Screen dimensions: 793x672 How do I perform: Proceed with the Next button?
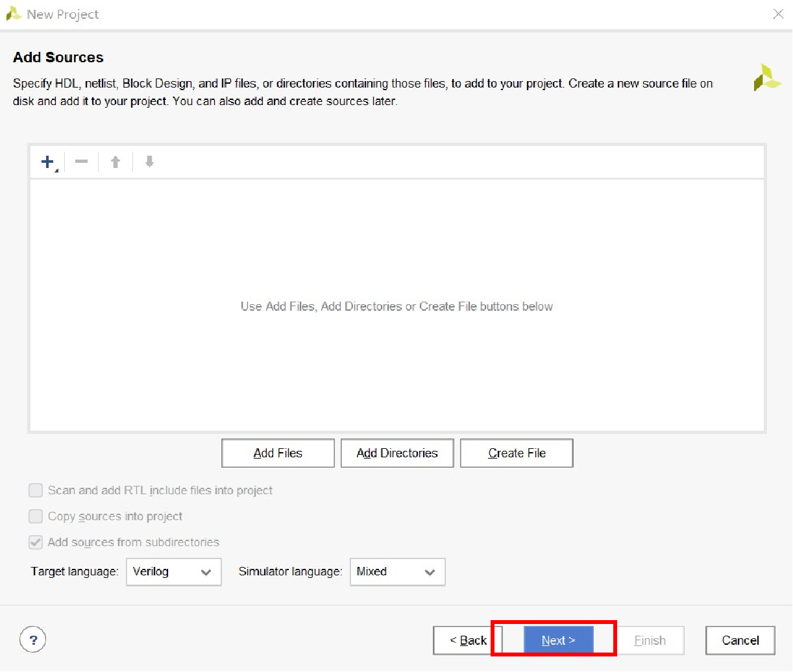coord(558,640)
